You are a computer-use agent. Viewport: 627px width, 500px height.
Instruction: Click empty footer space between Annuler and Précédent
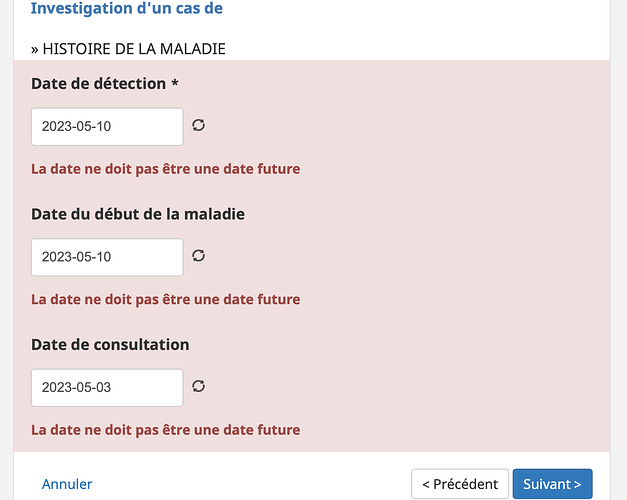click(250, 484)
